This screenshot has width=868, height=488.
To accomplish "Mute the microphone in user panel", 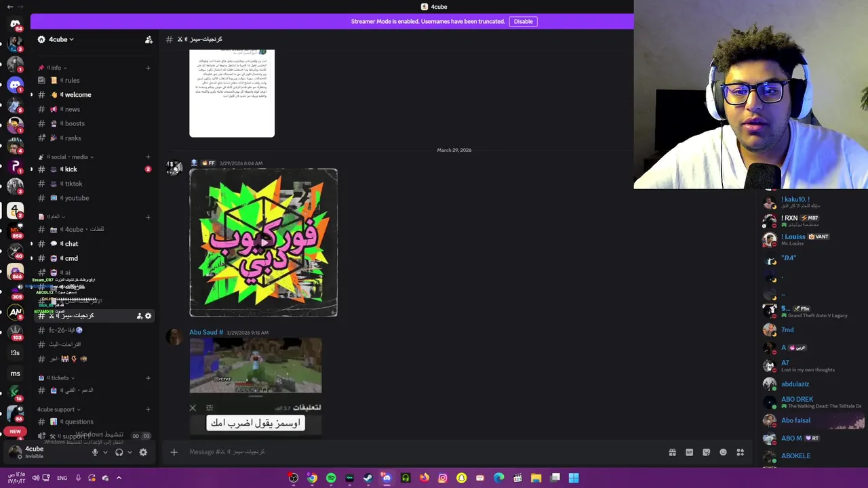I will click(95, 452).
